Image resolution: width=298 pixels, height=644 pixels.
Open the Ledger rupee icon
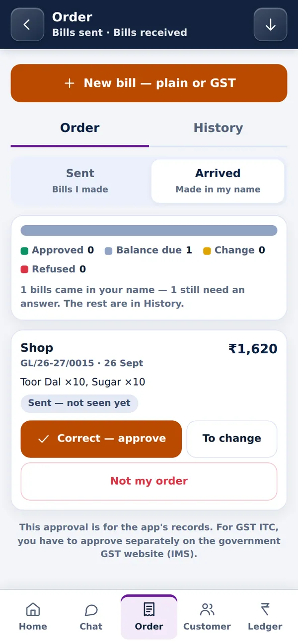265,609
